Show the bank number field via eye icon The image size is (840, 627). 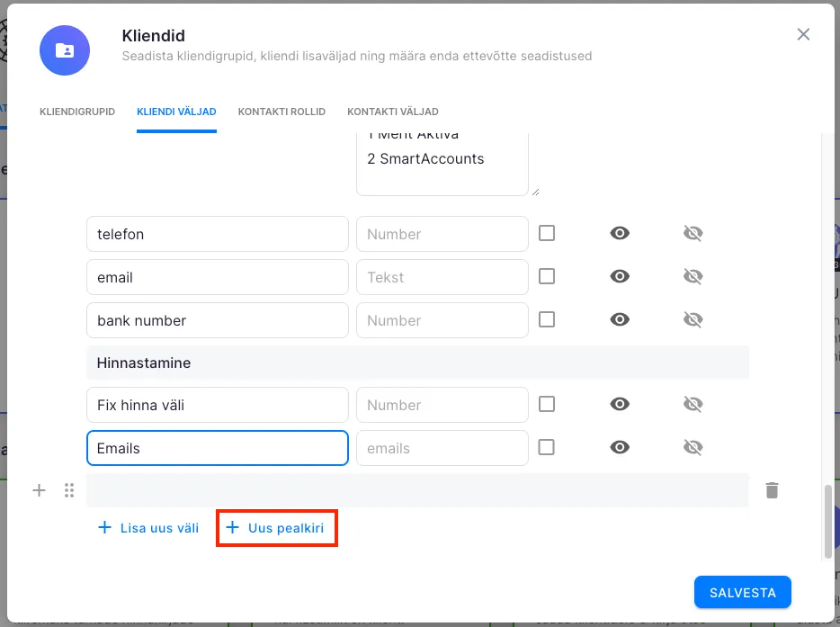620,319
